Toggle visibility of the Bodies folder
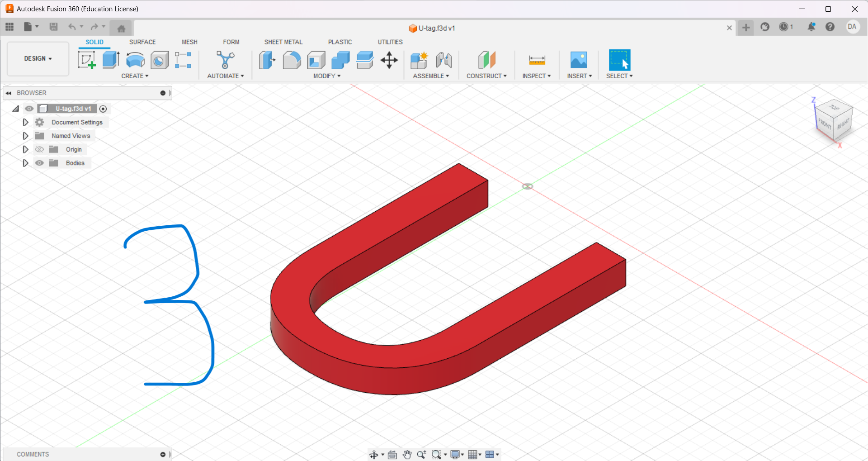The image size is (868, 461). (x=40, y=163)
